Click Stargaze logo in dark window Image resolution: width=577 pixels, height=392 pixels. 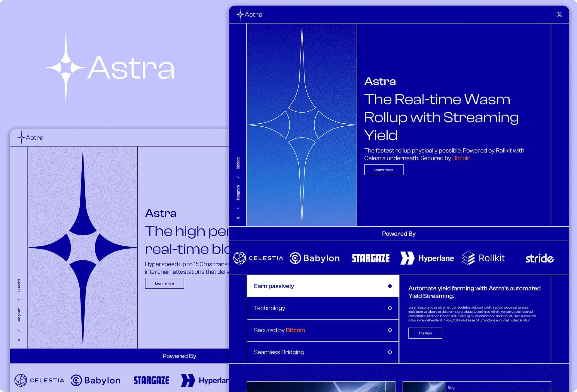[x=371, y=258]
